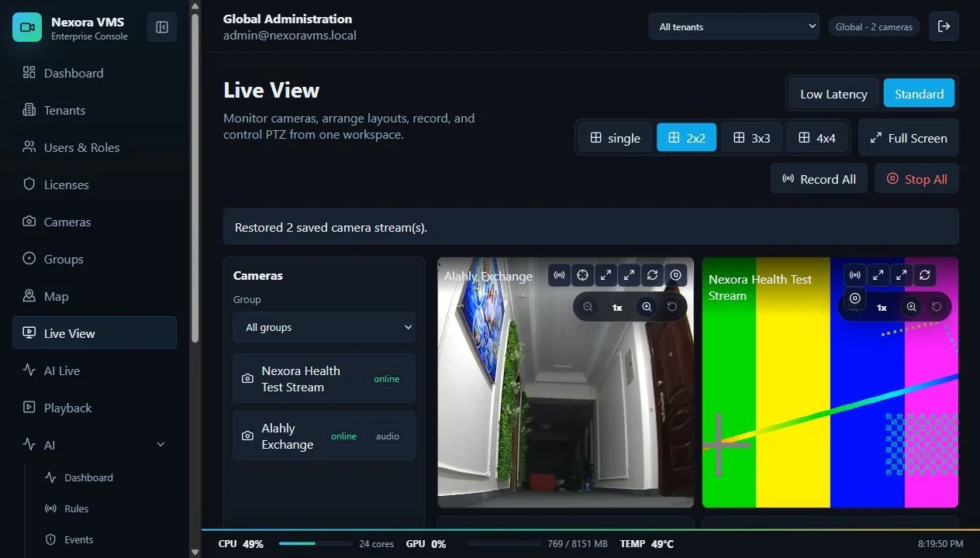The image size is (980, 558).
Task: Click the Dashboard grid icon in sidebar
Action: coord(29,72)
